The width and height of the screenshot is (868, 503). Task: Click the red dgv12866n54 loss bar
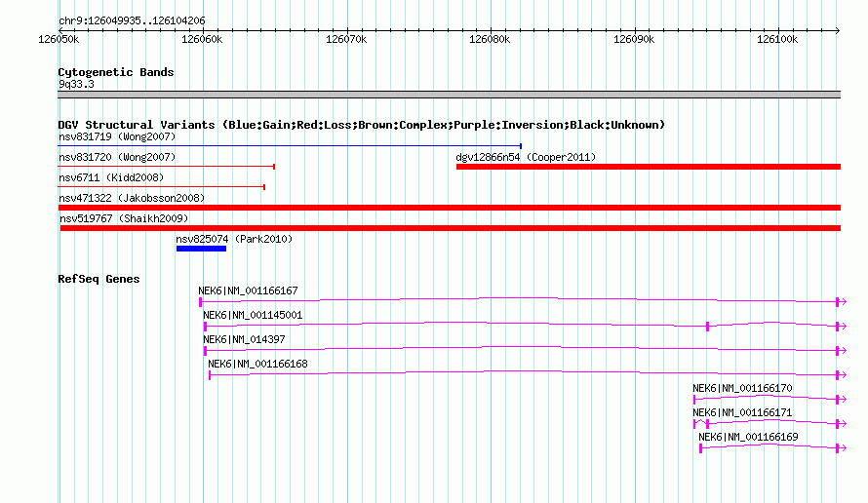(x=649, y=167)
